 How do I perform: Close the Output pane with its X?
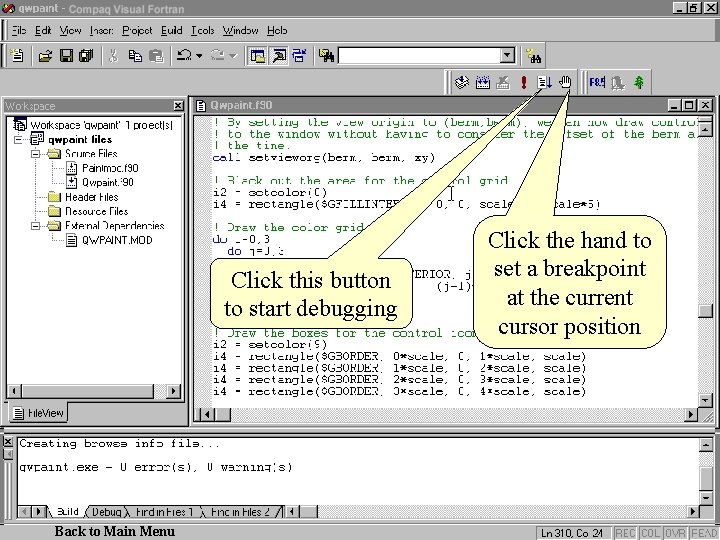8,442
